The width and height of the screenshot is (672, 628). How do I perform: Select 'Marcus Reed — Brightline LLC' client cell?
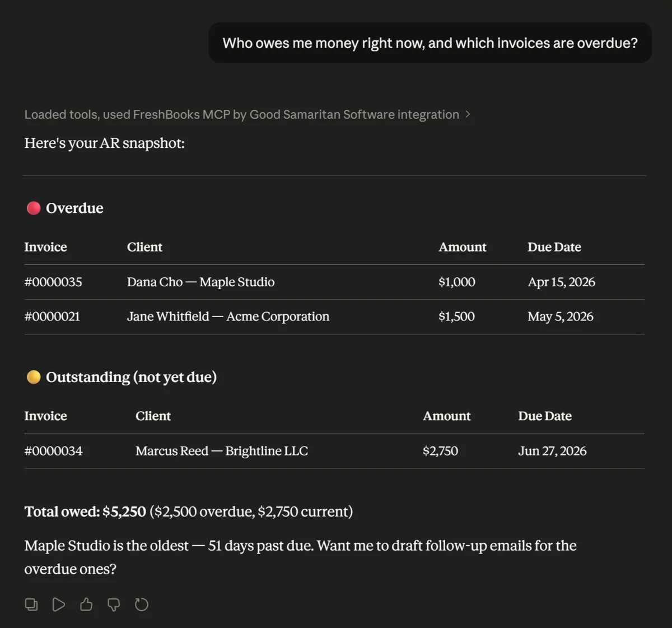222,451
